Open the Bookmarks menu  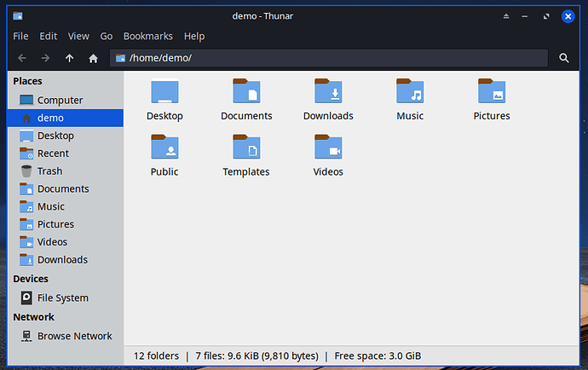pos(147,36)
